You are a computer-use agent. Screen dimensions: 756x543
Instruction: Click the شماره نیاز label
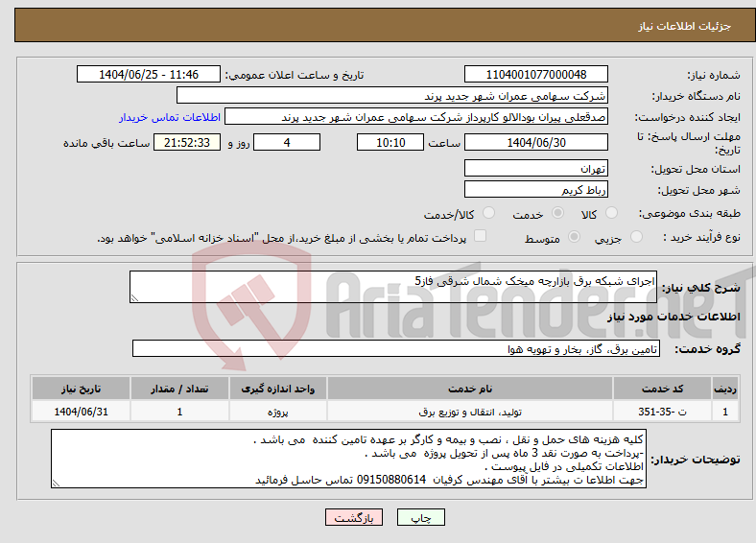pos(714,75)
